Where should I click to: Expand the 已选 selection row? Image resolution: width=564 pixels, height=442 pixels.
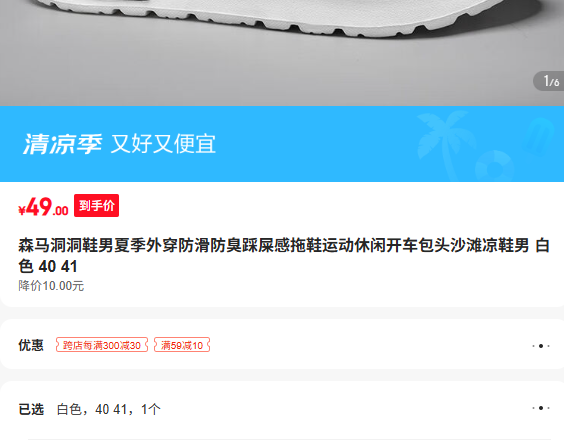click(x=282, y=410)
